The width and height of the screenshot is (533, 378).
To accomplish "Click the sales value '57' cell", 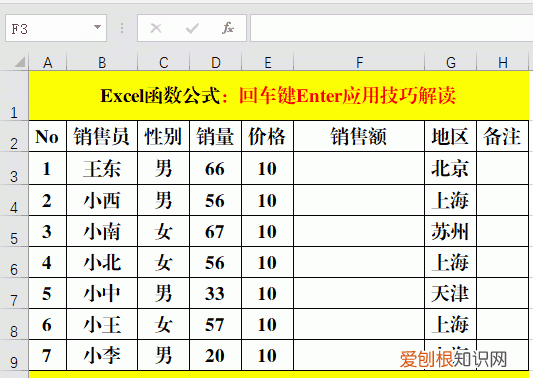I will coord(216,324).
